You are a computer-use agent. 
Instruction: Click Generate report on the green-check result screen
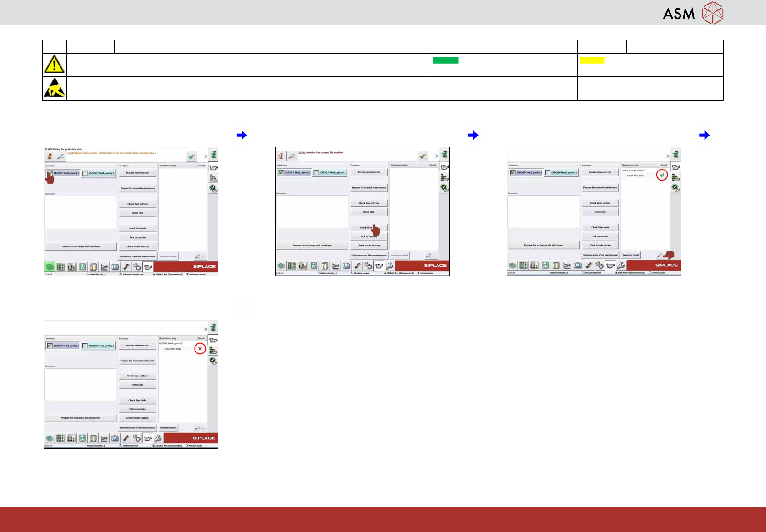pyautogui.click(x=630, y=255)
